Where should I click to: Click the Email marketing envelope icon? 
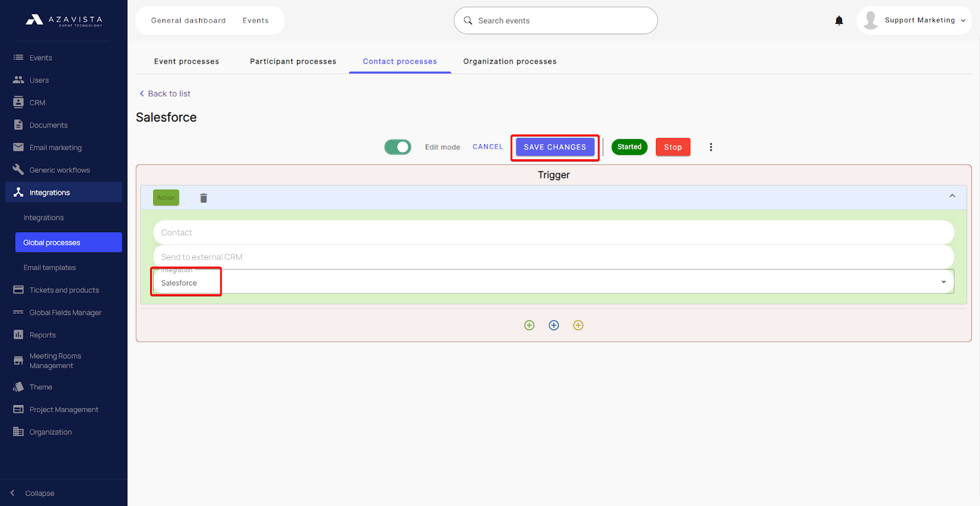point(18,148)
